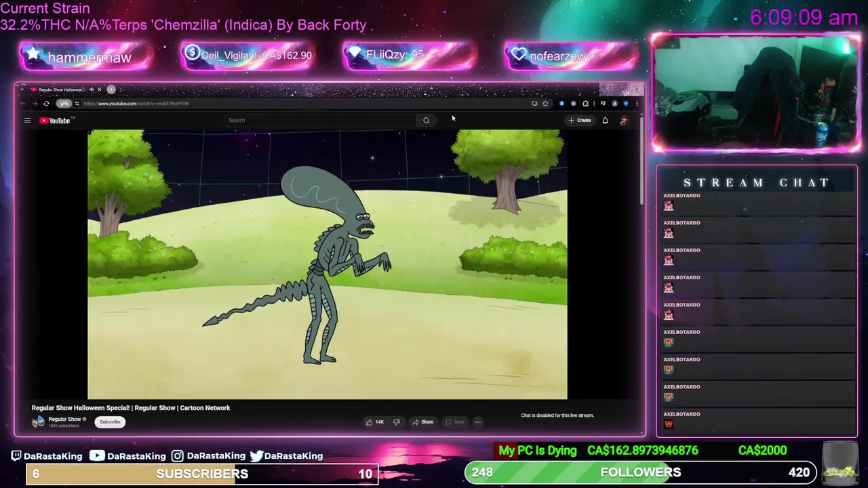Click the Twitch DaRastaKing handle
The image size is (868, 488).
(x=46, y=455)
